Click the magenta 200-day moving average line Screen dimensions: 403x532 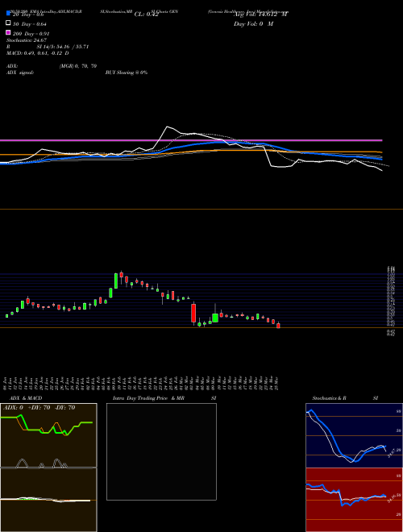tap(191, 140)
